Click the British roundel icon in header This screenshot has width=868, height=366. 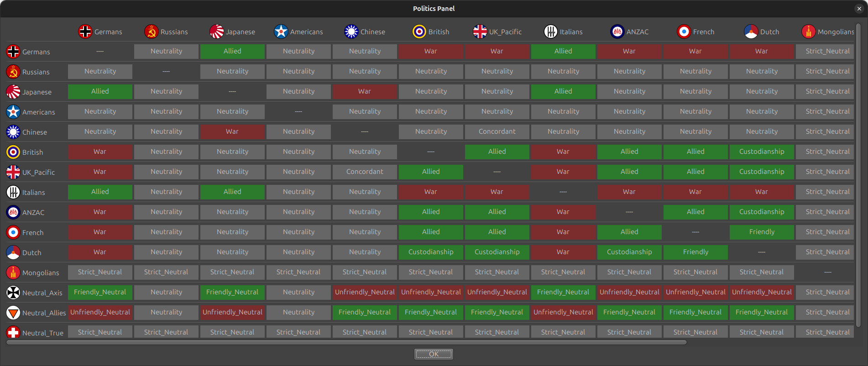[x=419, y=31]
